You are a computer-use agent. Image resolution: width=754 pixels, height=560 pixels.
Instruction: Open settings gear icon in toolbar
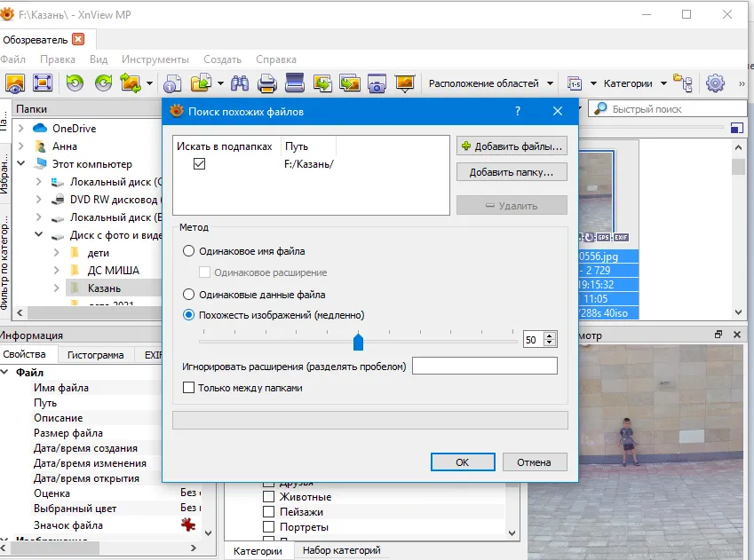coord(715,83)
